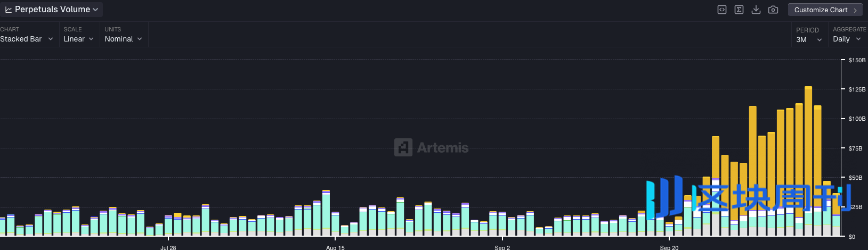Change the Linear scale dropdown
Viewport: 868px width, 250px height.
pyautogui.click(x=78, y=39)
